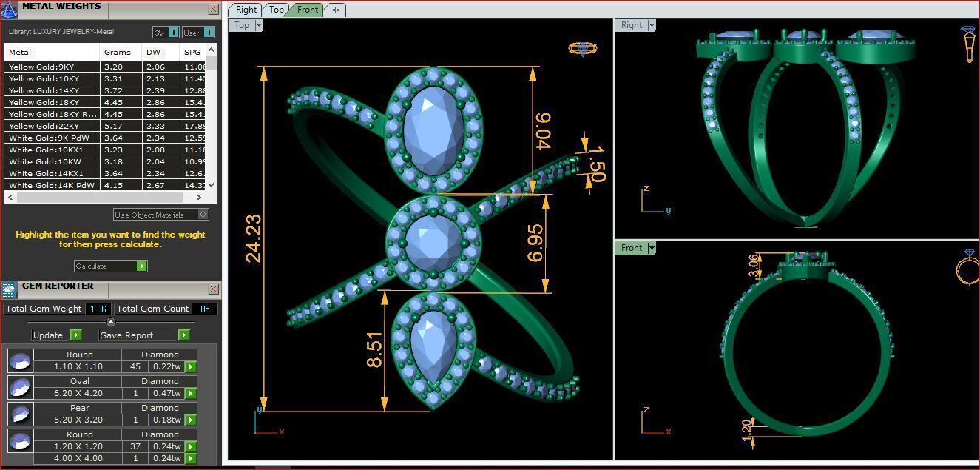Viewport: 980px width, 470px height.
Task: Click the ring icon in Front viewport corner
Action: (968, 266)
